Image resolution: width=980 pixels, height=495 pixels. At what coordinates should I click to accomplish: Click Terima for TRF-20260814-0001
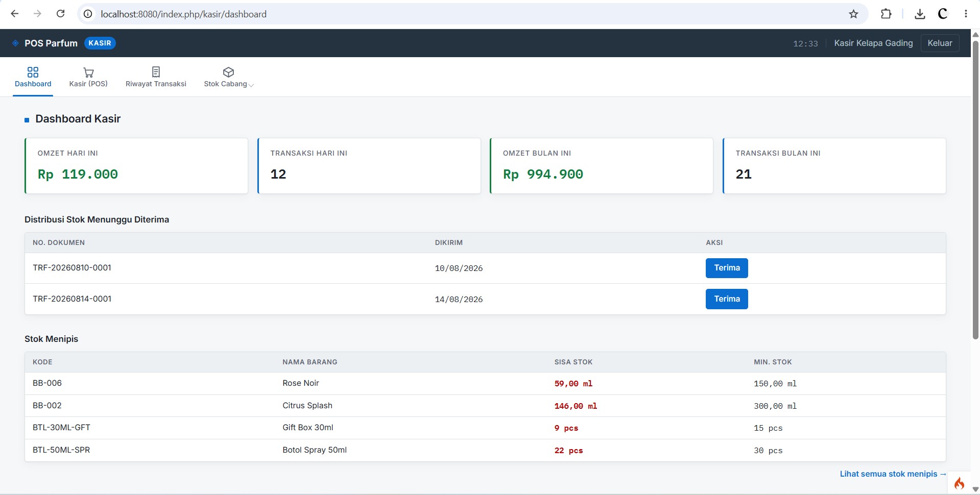coord(727,299)
